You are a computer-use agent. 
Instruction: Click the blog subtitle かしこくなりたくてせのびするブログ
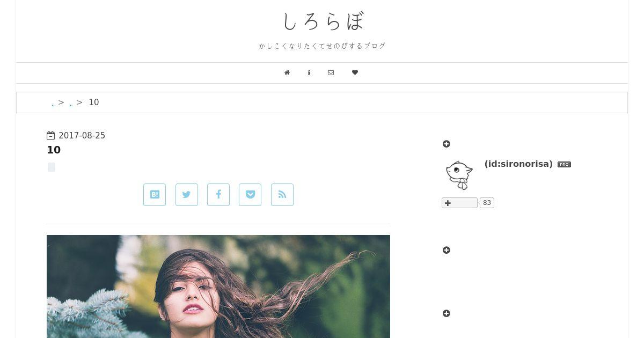pyautogui.click(x=323, y=46)
